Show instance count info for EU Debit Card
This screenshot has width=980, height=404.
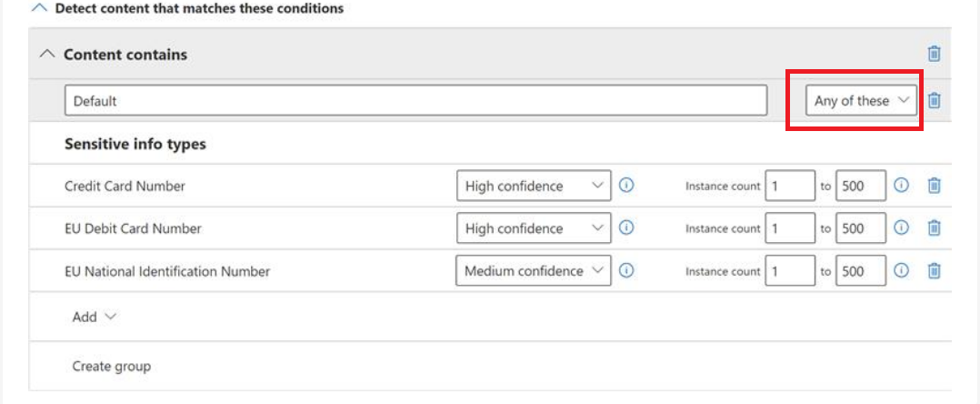pyautogui.click(x=901, y=228)
